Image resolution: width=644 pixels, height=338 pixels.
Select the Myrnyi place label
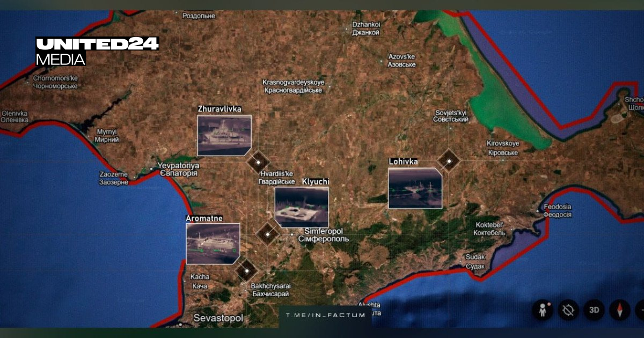tap(107, 135)
